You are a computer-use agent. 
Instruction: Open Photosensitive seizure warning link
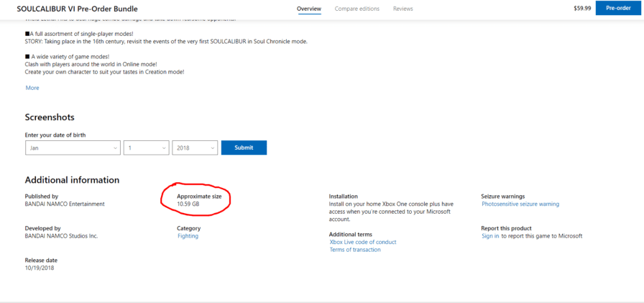click(x=520, y=204)
